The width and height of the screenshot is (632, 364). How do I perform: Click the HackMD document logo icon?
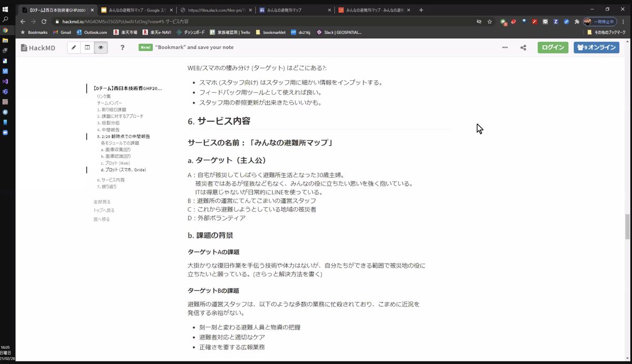point(23,47)
